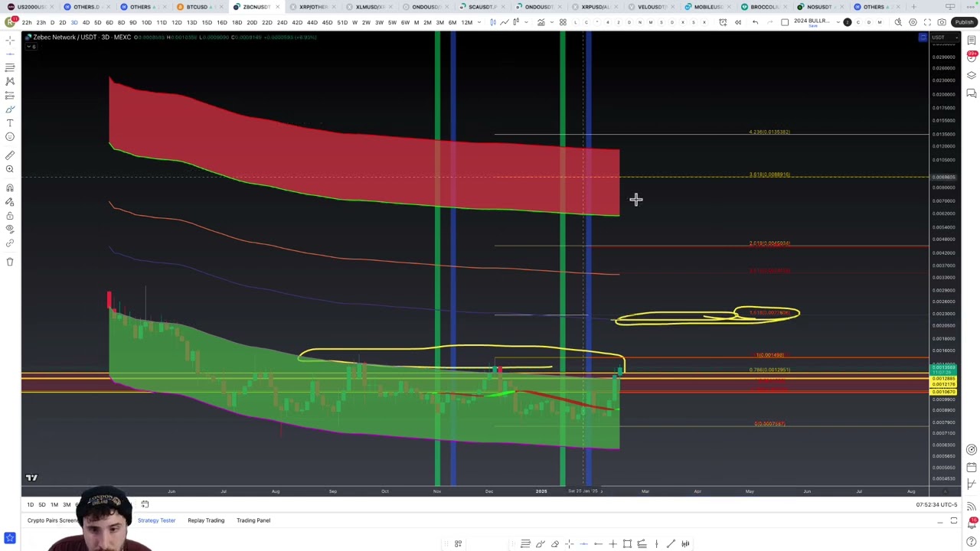Take a snapshot with the camera icon
Screen dimensions: 980x551
(x=942, y=22)
